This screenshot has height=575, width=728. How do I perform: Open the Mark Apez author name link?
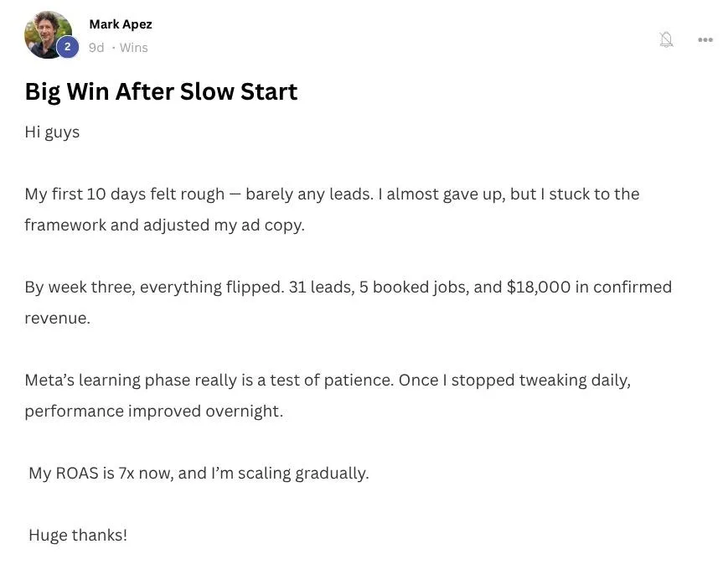click(121, 24)
